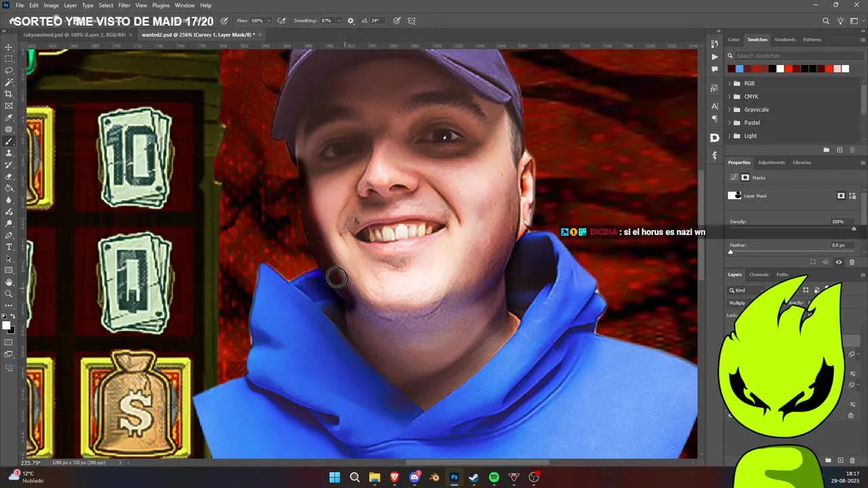Image resolution: width=868 pixels, height=488 pixels.
Task: Select the Hand tool
Action: [x=9, y=282]
